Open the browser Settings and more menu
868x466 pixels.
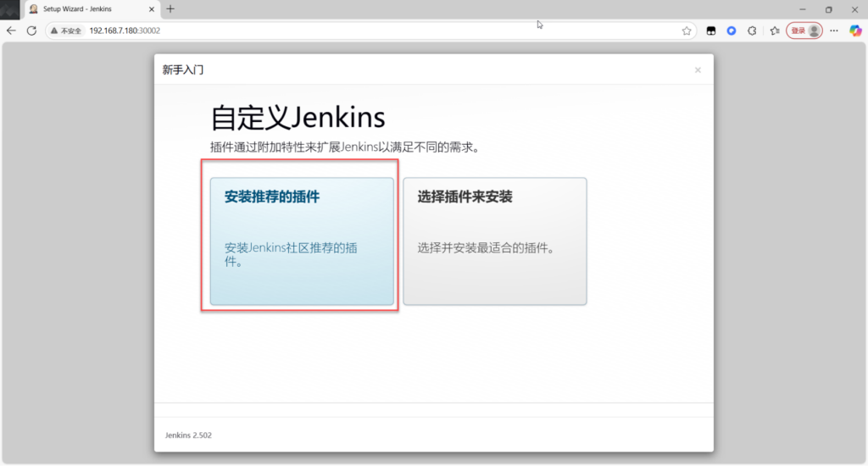tap(834, 31)
